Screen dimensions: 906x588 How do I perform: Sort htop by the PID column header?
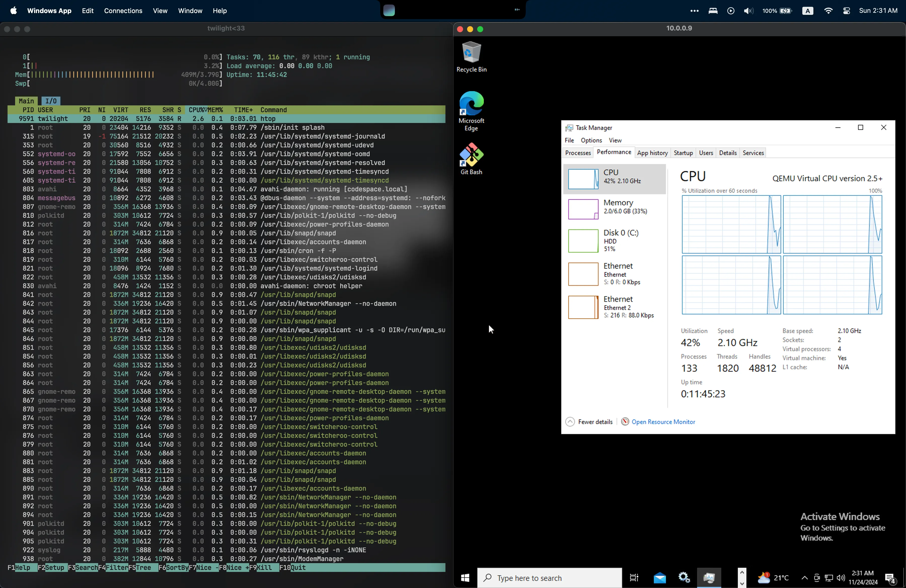click(x=28, y=110)
